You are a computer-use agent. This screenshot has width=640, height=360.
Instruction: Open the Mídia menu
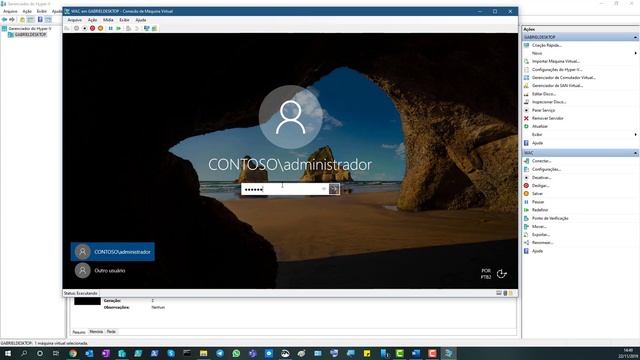[108, 20]
